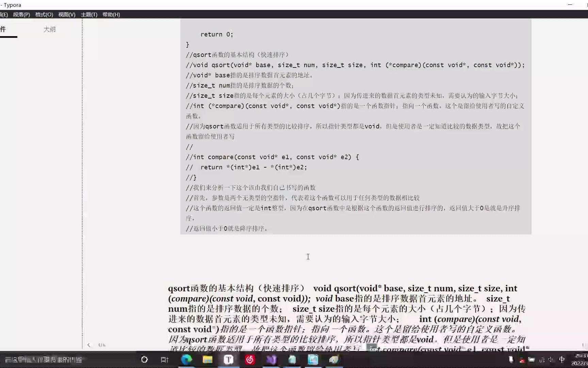Screen dimensions: 588x368
Task: Open the 主题(T) menu
Action: pyautogui.click(x=89, y=14)
